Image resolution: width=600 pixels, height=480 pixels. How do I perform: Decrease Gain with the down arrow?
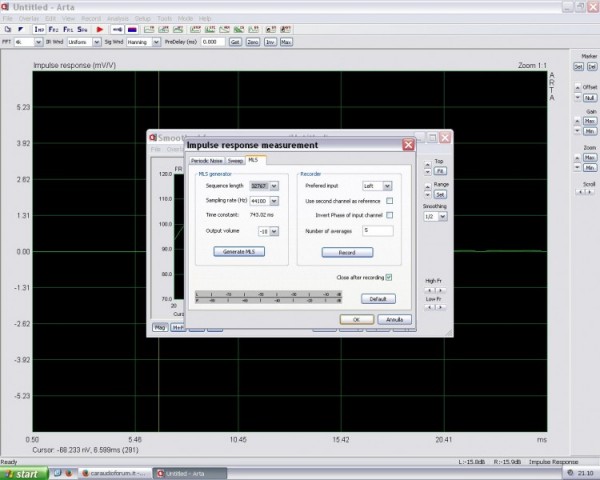tap(578, 131)
